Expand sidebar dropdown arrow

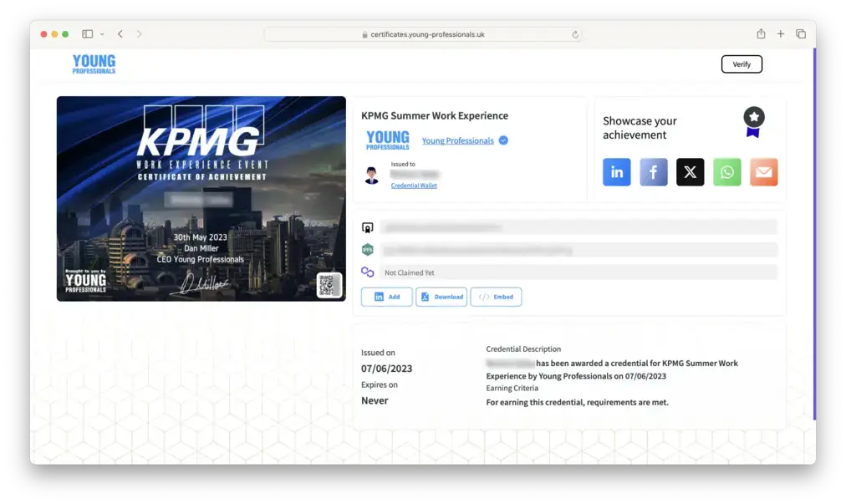pos(102,34)
